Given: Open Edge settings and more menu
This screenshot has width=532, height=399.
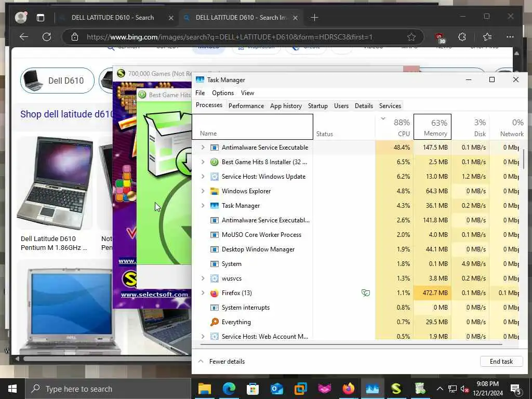Looking at the screenshot, I should (510, 37).
